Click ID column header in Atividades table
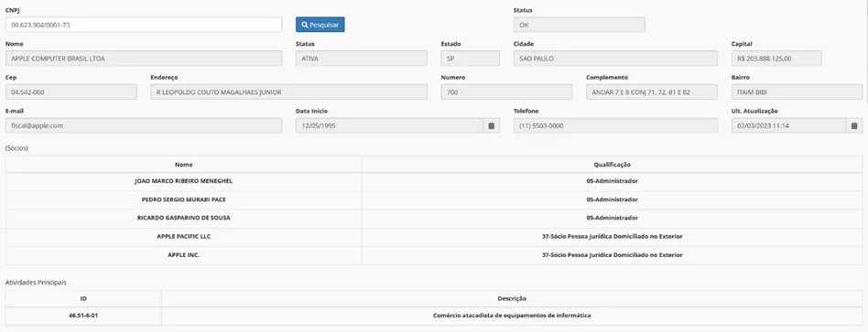This screenshot has height=332, width=868. point(83,299)
